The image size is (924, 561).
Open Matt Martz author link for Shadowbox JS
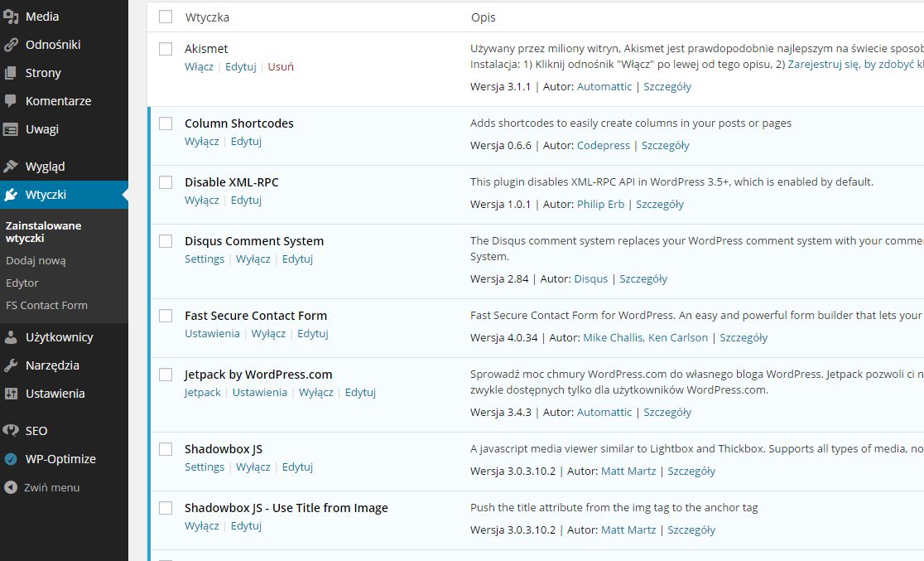628,472
